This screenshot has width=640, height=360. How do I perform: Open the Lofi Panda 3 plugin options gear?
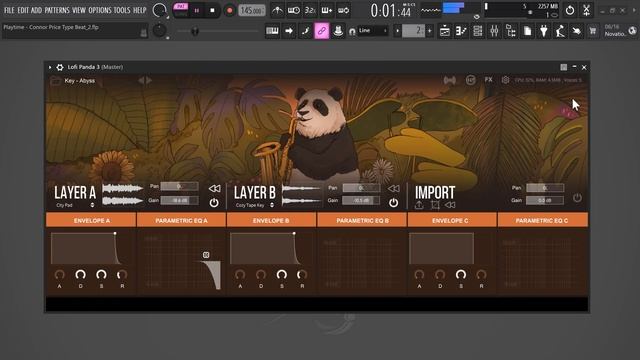[60, 67]
